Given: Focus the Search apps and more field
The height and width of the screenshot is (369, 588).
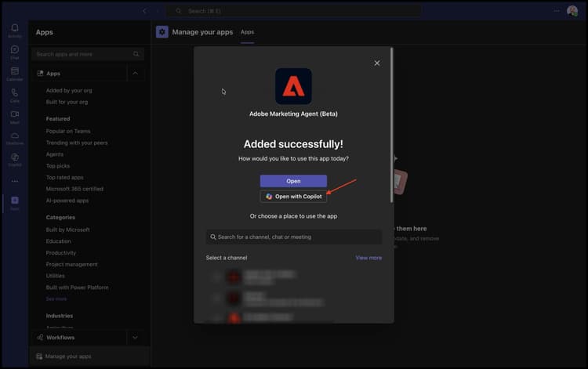Looking at the screenshot, I should click(88, 54).
